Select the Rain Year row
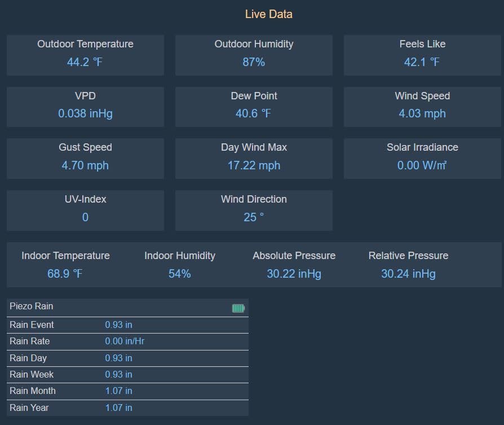This screenshot has height=425, width=504. point(127,408)
